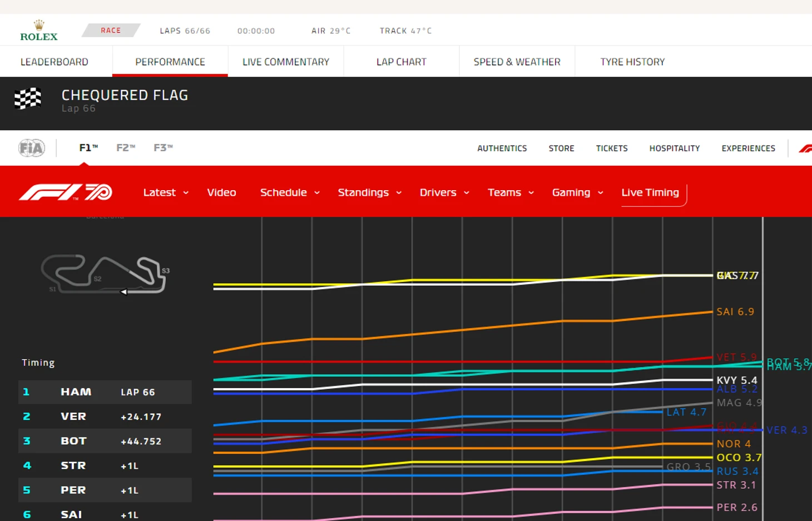Click the VET 5.9 chart label
This screenshot has height=521, width=812.
click(737, 357)
